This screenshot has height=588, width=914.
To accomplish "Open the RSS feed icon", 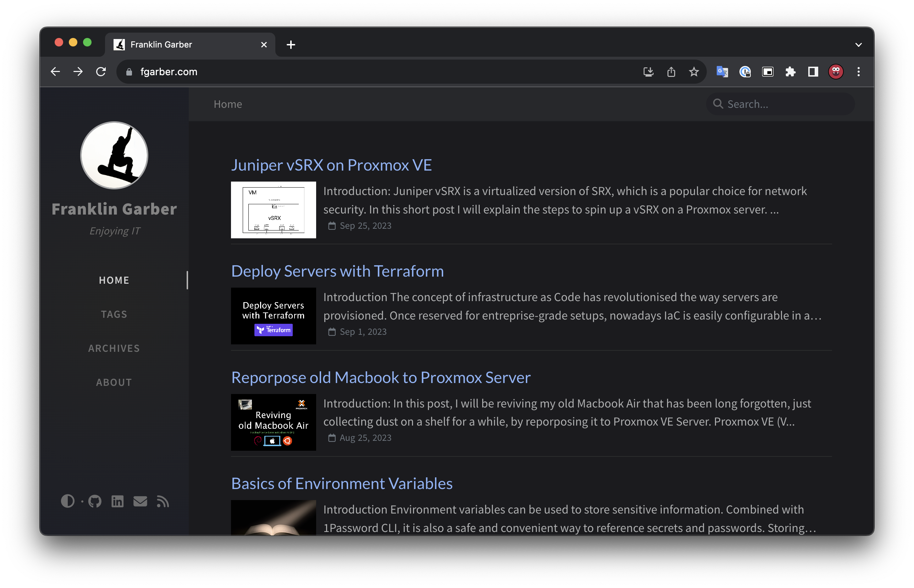I will pyautogui.click(x=163, y=501).
